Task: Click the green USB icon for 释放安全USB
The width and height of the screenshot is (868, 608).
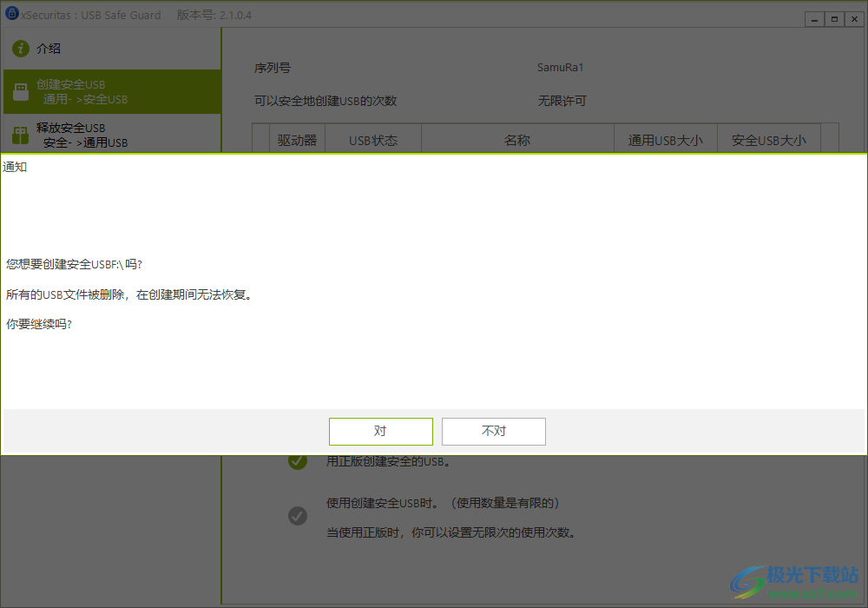Action: (21, 135)
